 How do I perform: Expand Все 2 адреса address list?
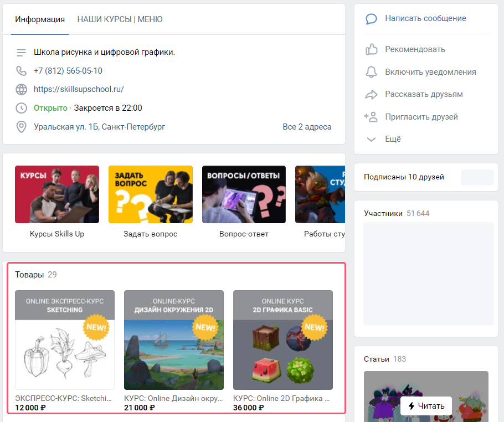tap(307, 127)
